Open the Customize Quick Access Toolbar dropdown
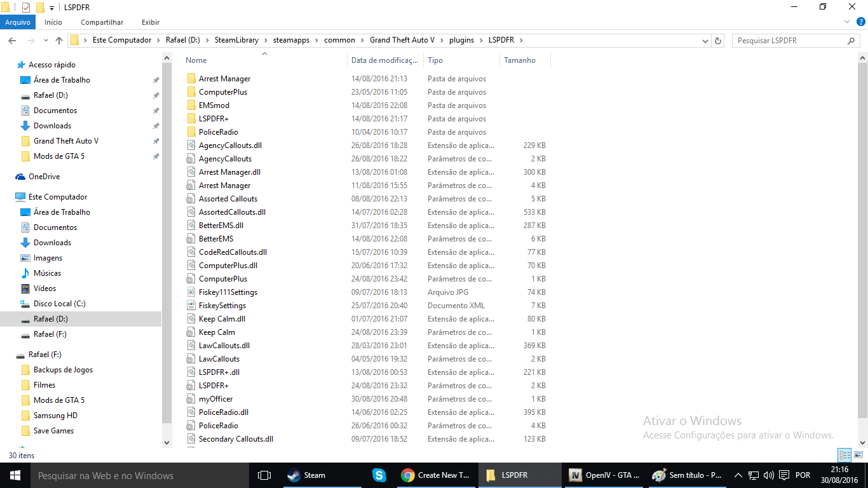This screenshot has height=488, width=868. (52, 8)
